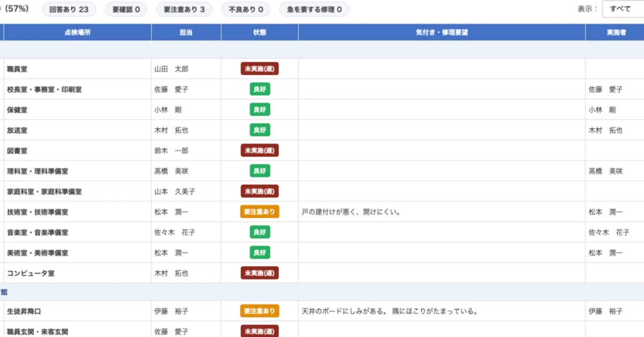The image size is (644, 337).
Task: Click 良好 badge in 美術室 row
Action: [x=260, y=252]
